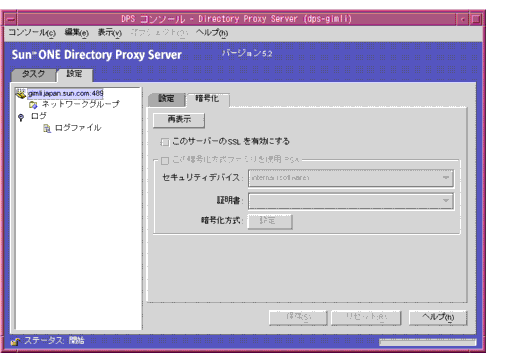The width and height of the screenshot is (532, 361).
Task: Open the 証明書 dropdown
Action: 351,201
